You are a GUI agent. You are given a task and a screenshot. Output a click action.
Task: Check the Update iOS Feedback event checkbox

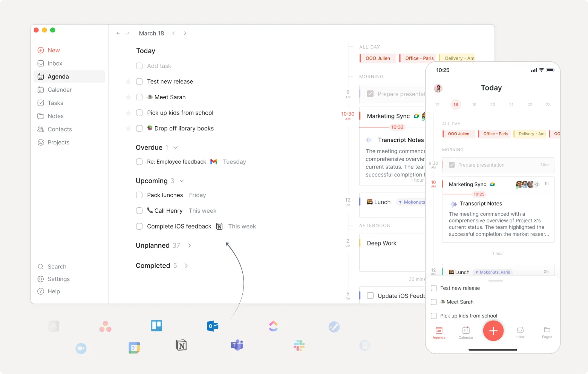(370, 296)
